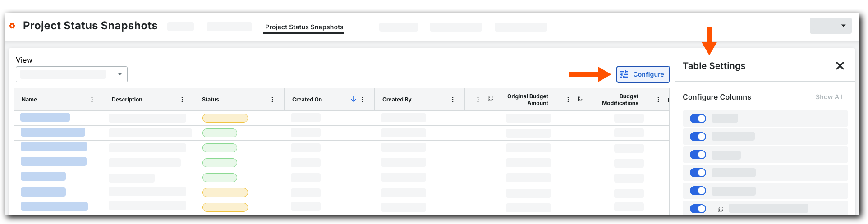The image size is (868, 224).
Task: Click the Created On sort arrow
Action: pyautogui.click(x=354, y=99)
